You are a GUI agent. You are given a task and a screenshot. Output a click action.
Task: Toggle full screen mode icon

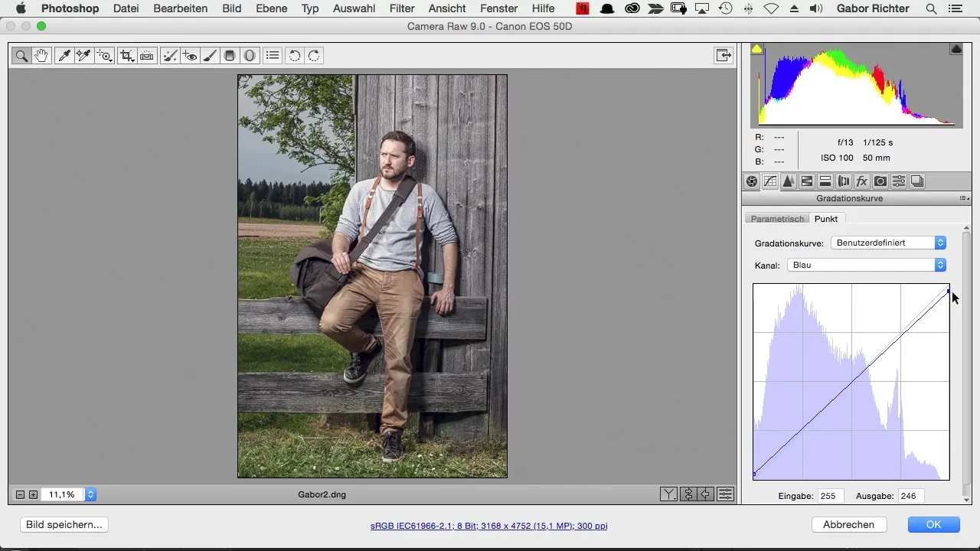(723, 55)
